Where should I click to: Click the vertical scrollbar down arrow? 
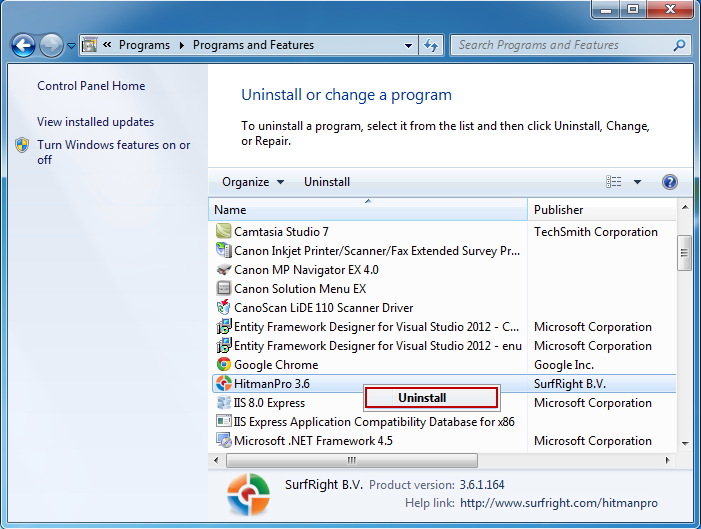[x=684, y=444]
